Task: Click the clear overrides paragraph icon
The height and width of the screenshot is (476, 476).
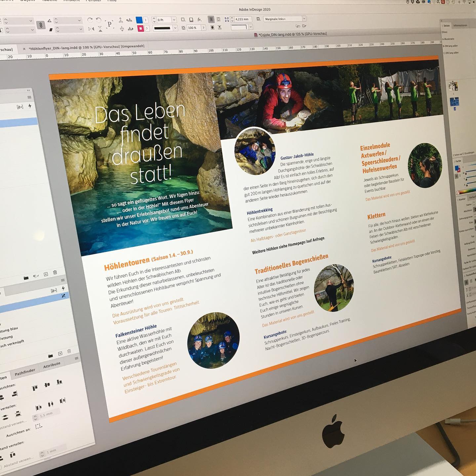Action: (x=36, y=276)
